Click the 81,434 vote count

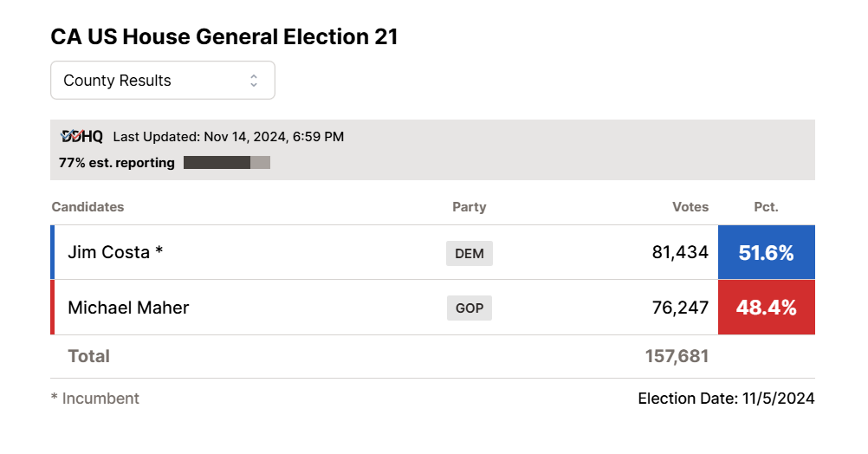(680, 253)
